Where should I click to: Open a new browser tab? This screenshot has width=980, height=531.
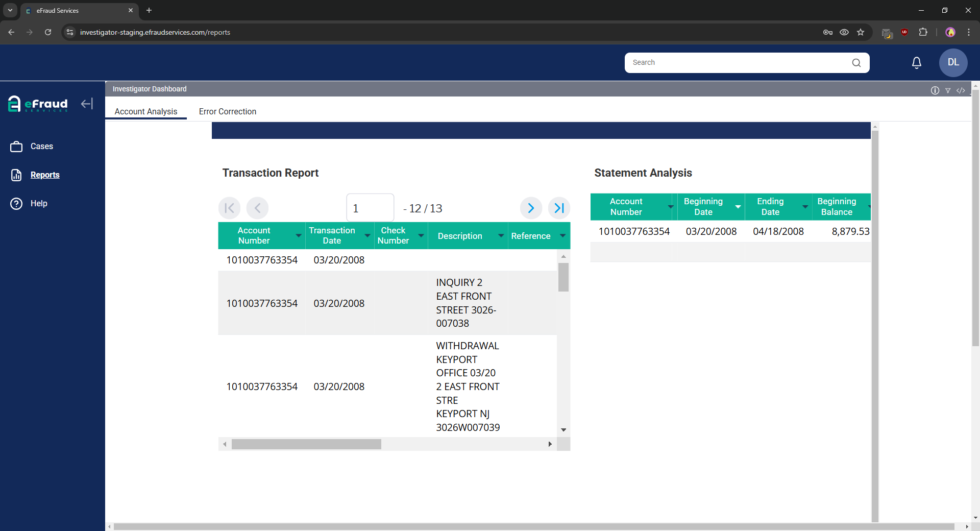click(x=149, y=10)
